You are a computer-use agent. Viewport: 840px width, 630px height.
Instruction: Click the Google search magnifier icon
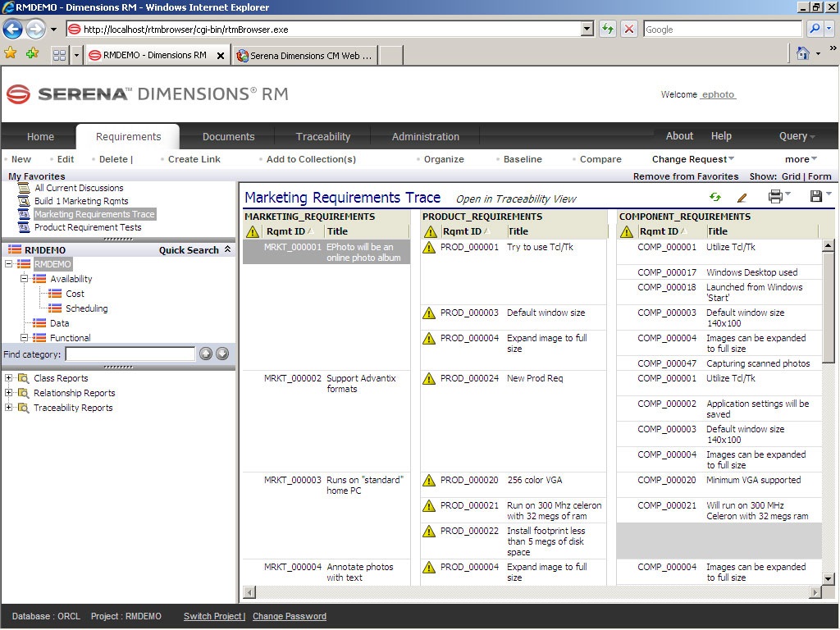(815, 29)
